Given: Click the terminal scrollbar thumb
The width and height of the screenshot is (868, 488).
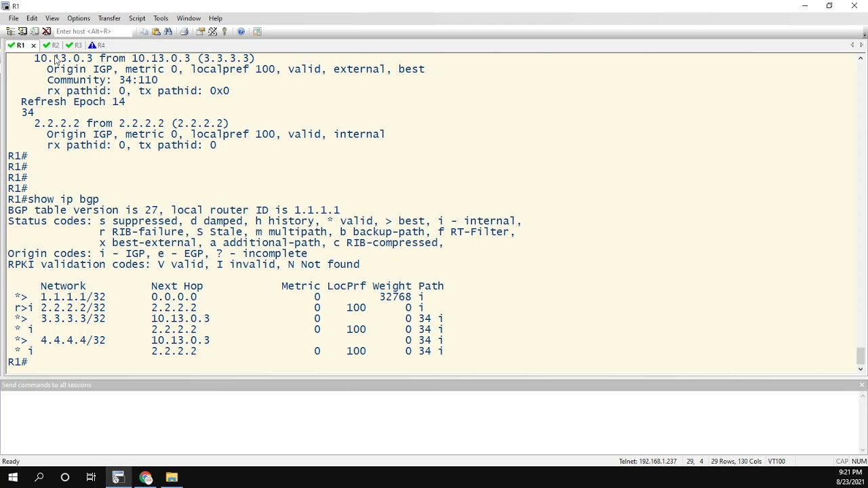Looking at the screenshot, I should click(861, 355).
